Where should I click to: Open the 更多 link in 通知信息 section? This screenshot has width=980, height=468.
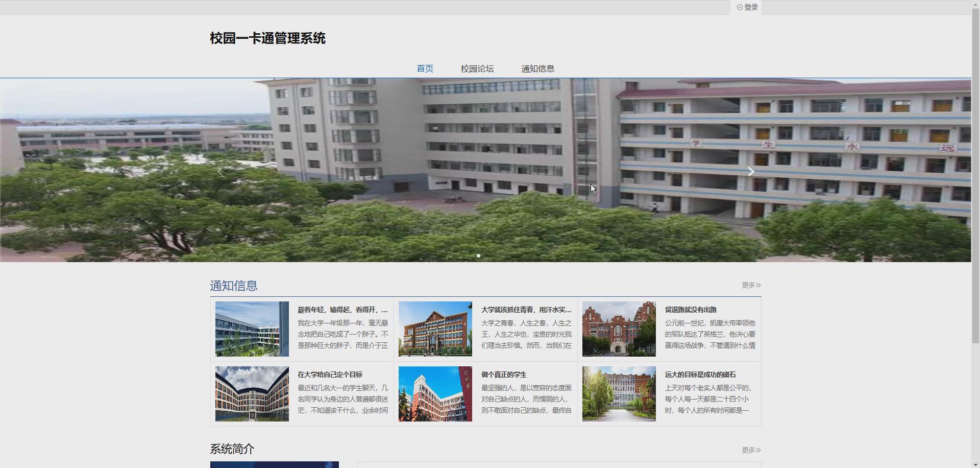coord(750,285)
